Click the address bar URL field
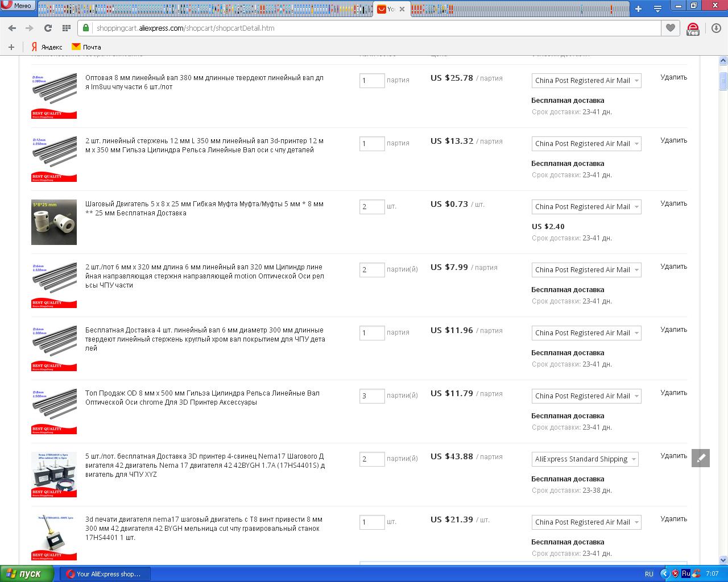The width and height of the screenshot is (728, 582). (370, 28)
